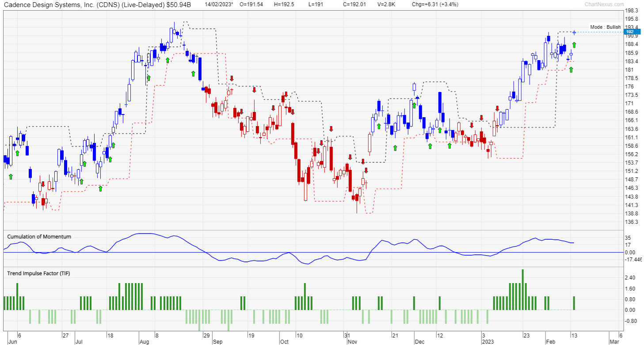This screenshot has height=345, width=644.
Task: Click the 18 date tick label
Action: pyautogui.click(x=111, y=335)
